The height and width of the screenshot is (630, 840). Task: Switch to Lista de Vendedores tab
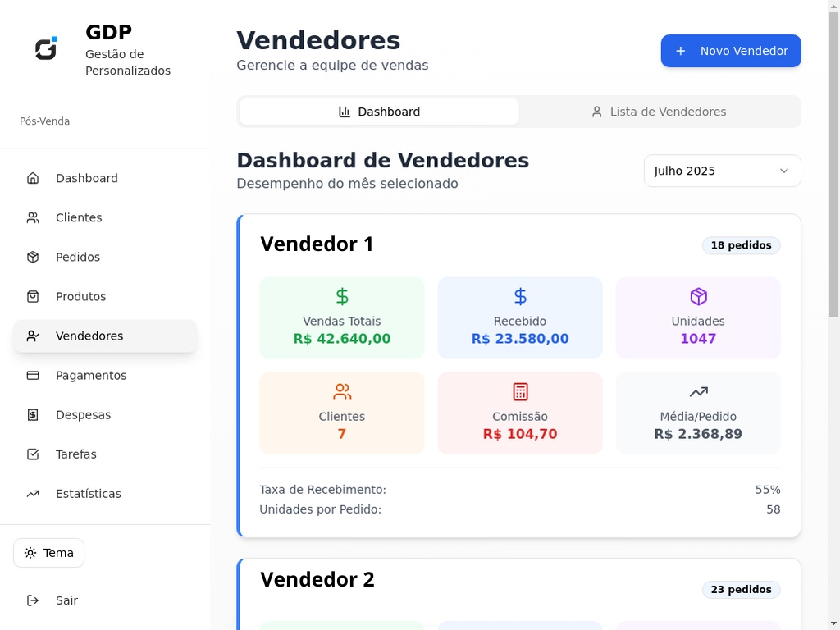tap(659, 112)
